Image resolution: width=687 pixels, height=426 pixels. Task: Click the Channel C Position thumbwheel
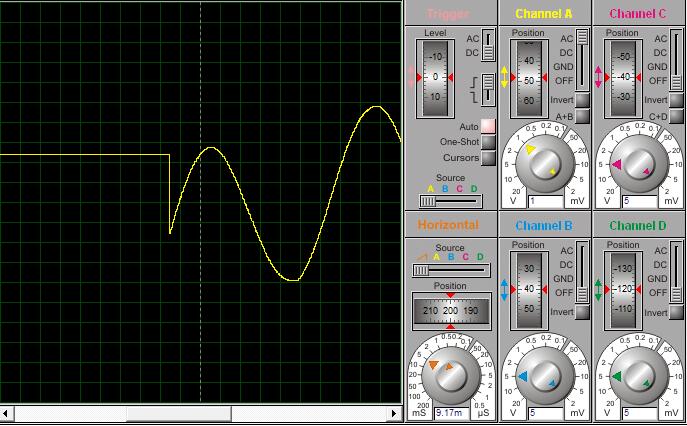coord(623,78)
